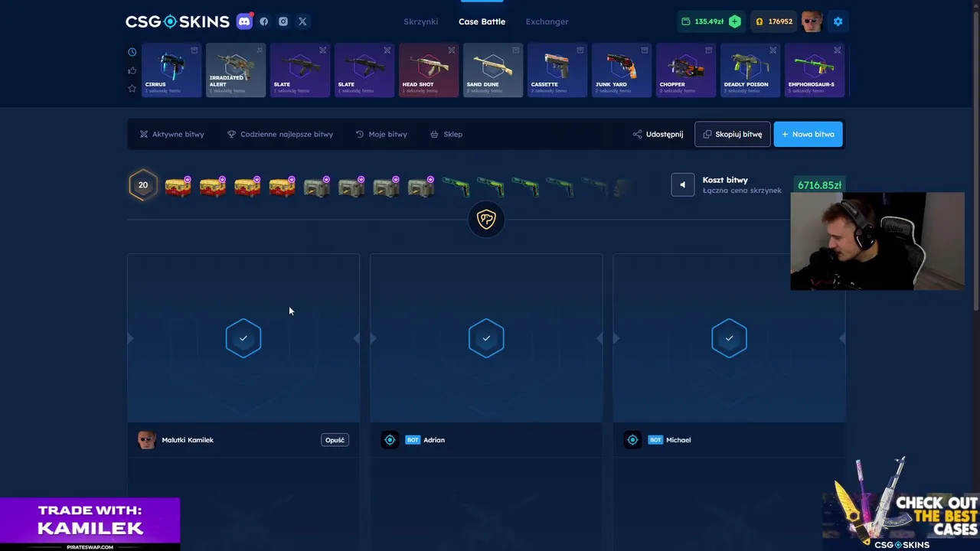980x551 pixels.
Task: Share the battle with Udostępnij
Action: tap(658, 134)
